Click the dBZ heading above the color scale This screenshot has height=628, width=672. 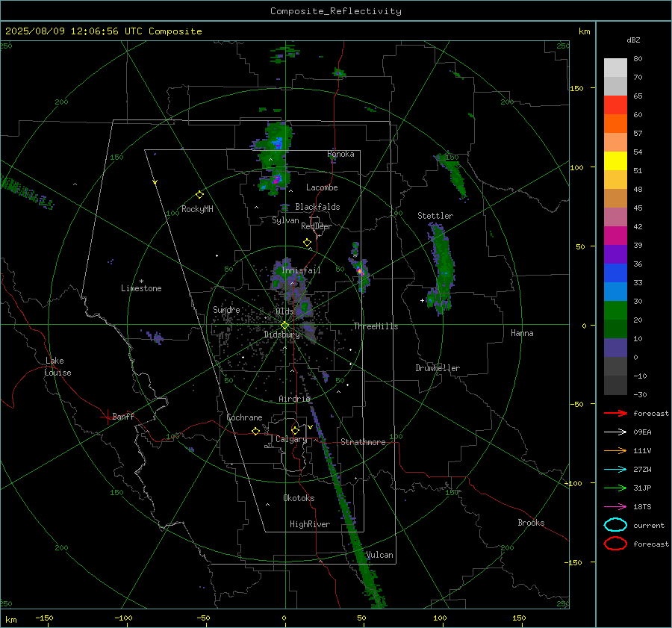[633, 40]
